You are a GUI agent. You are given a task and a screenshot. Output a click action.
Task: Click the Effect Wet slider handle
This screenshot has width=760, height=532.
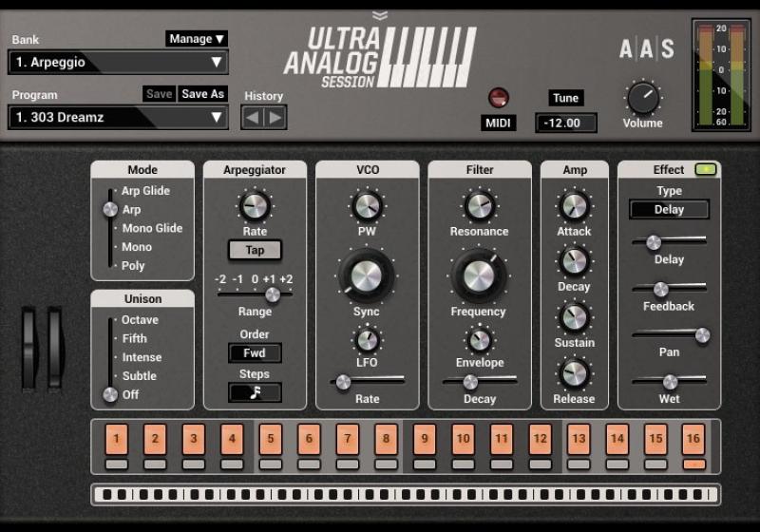670,382
